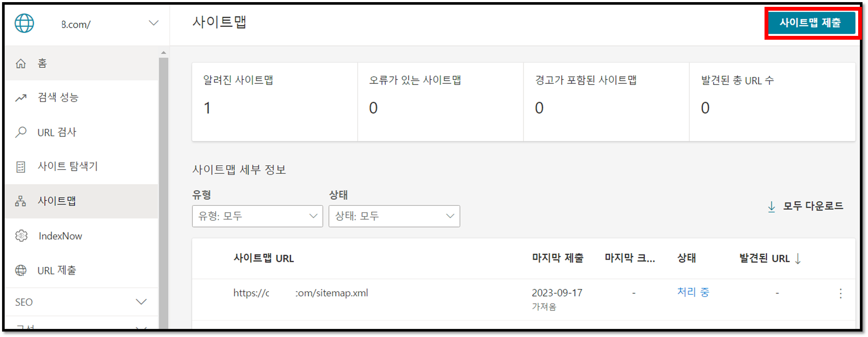Sort by the 발견된 URL column header
This screenshot has height=337, width=868.
point(770,258)
